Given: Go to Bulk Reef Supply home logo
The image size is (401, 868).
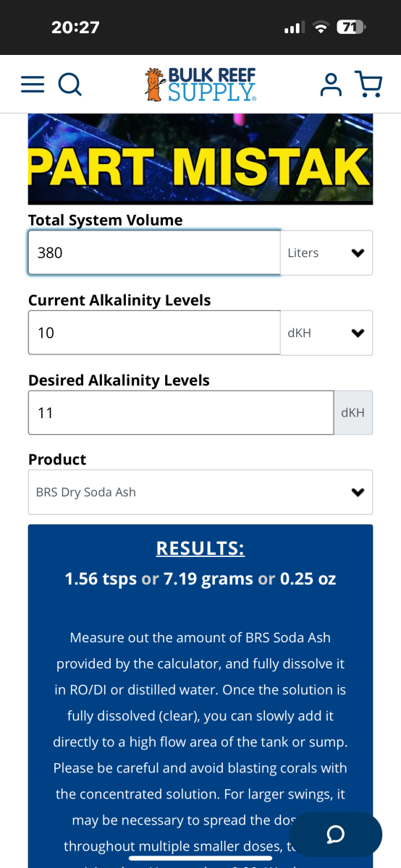Looking at the screenshot, I should click(200, 84).
